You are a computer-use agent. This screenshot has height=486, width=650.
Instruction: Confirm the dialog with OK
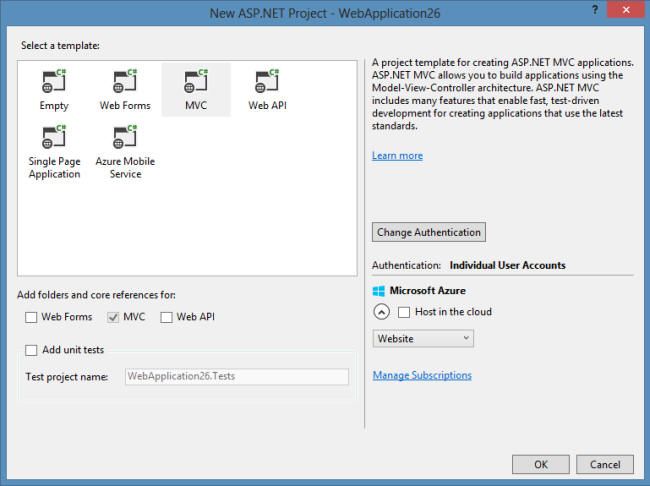[x=540, y=464]
